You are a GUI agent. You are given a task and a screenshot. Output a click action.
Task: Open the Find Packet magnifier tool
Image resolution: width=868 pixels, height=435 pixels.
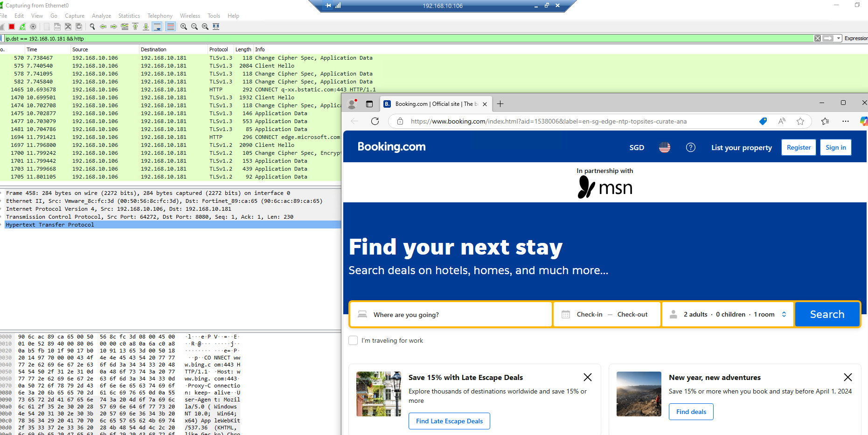point(92,27)
